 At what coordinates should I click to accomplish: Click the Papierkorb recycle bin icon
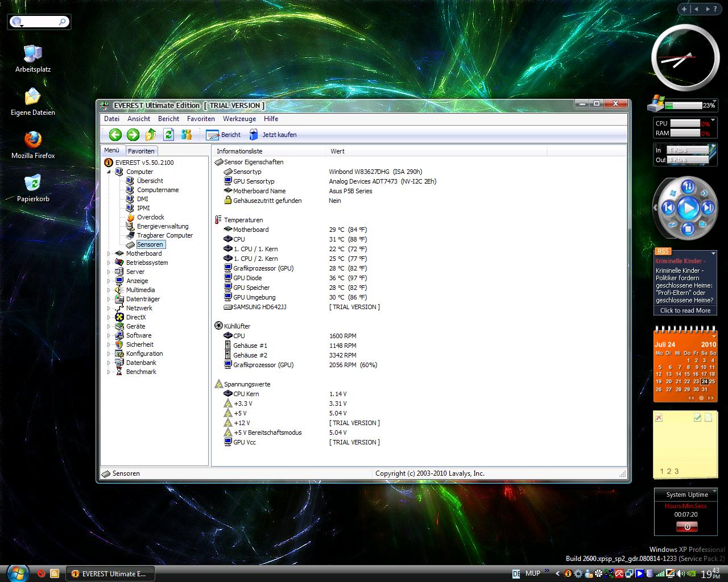(33, 183)
